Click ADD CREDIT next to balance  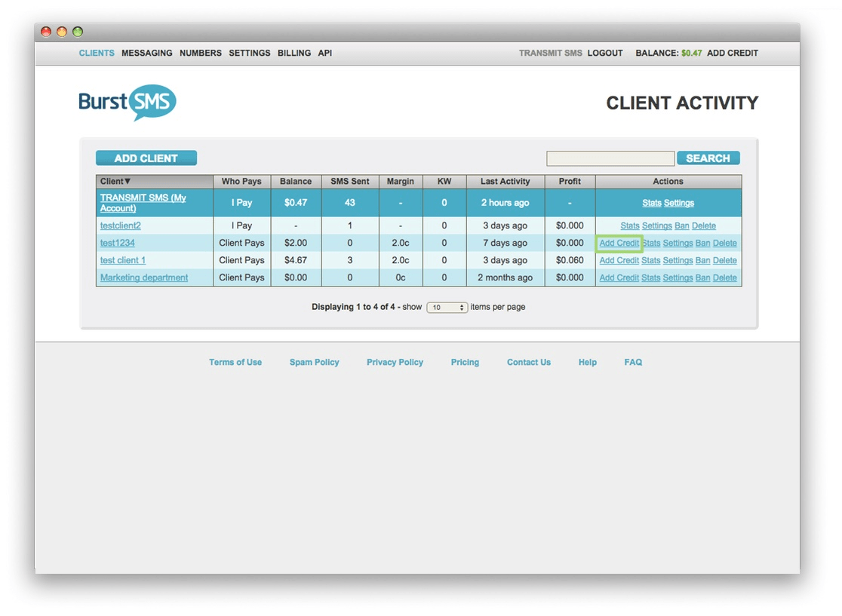[x=733, y=53]
